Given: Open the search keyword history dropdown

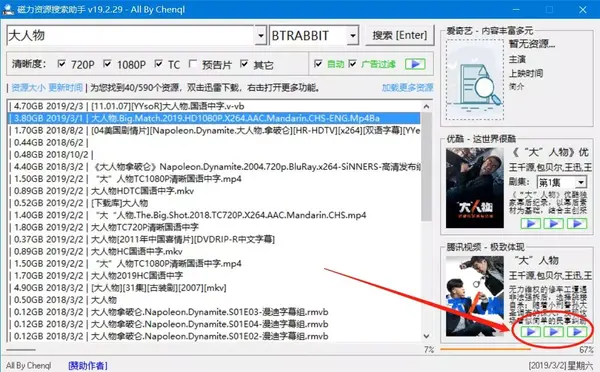Looking at the screenshot, I should click(261, 36).
